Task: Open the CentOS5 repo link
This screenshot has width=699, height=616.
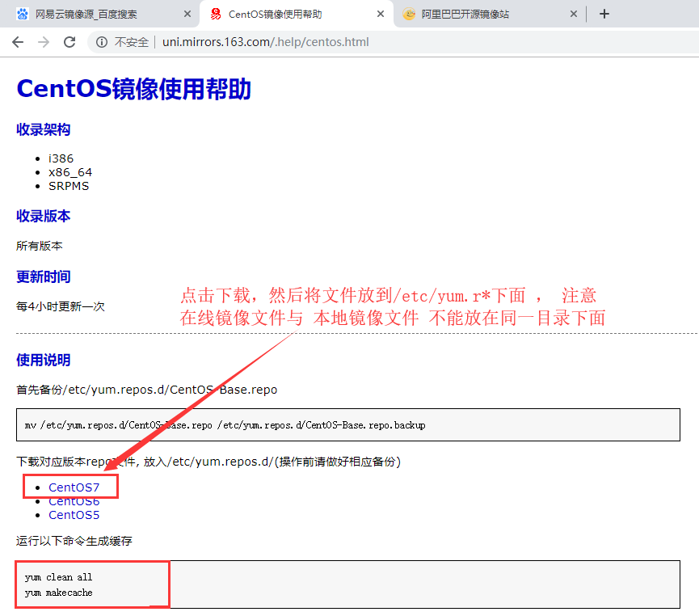Action: click(74, 515)
